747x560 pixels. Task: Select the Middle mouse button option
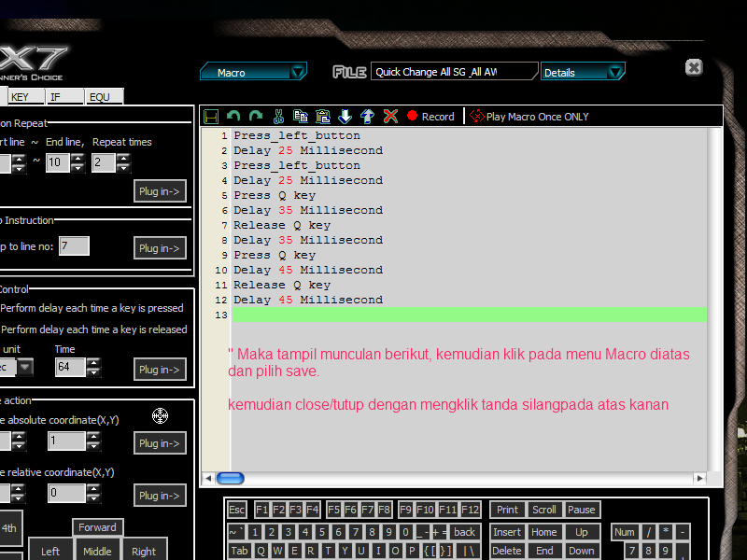point(97,551)
